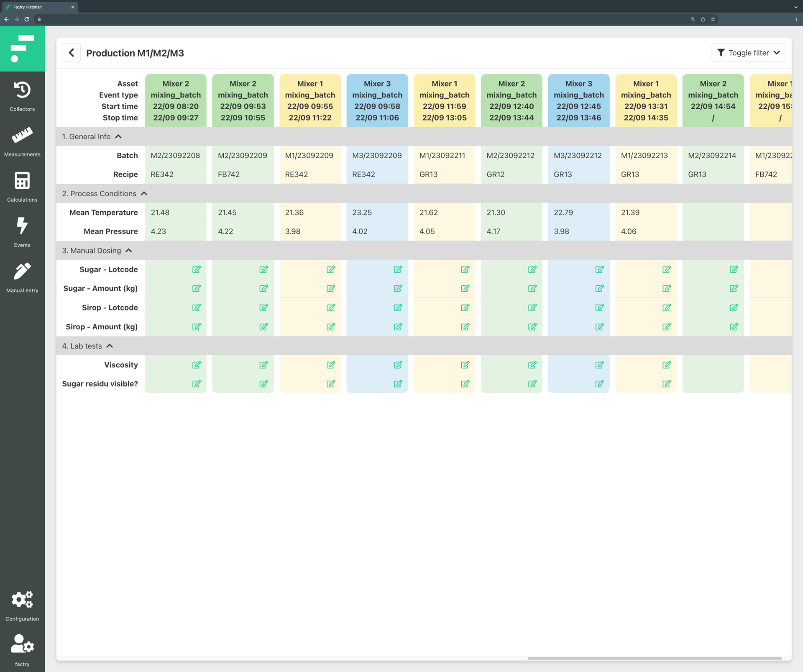Edit Sugar - Lotcode for batch M3/23092209
This screenshot has width=803, height=672.
(398, 269)
